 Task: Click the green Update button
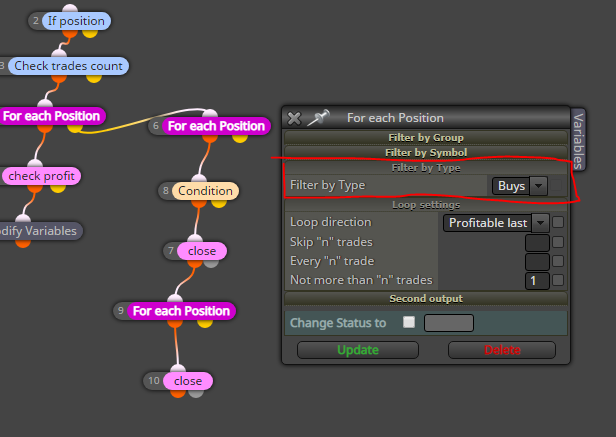click(358, 350)
